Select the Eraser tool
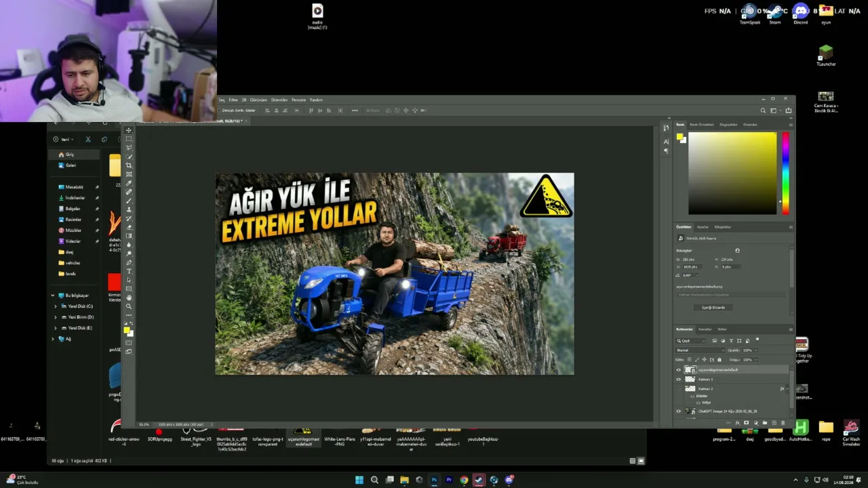This screenshot has height=488, width=868. [129, 227]
